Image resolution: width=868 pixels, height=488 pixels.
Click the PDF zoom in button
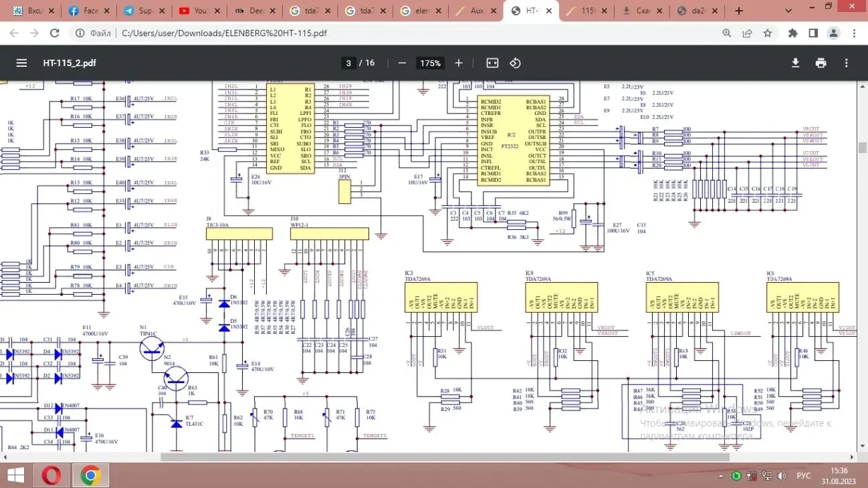click(x=459, y=63)
